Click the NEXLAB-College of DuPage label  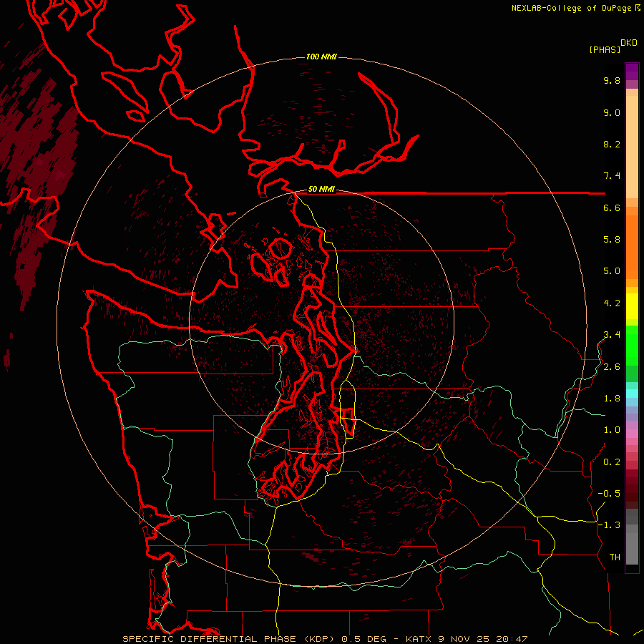(572, 8)
